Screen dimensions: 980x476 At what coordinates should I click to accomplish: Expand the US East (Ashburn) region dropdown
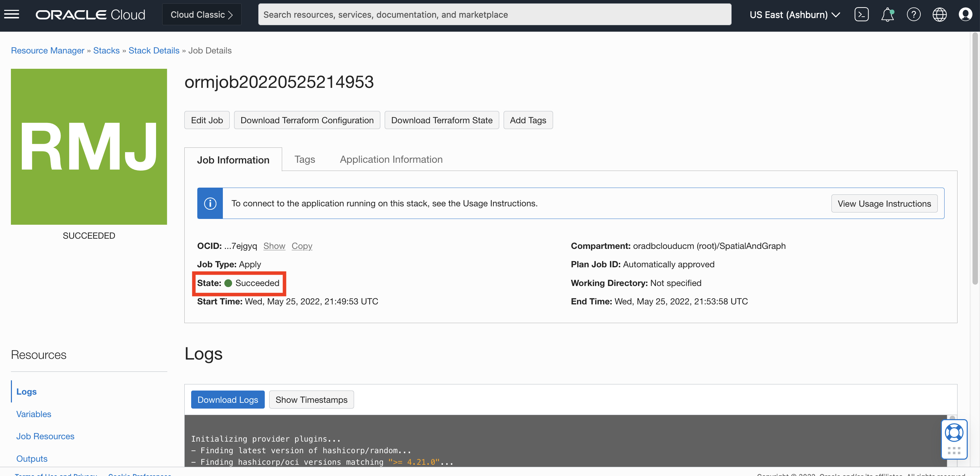tap(794, 14)
